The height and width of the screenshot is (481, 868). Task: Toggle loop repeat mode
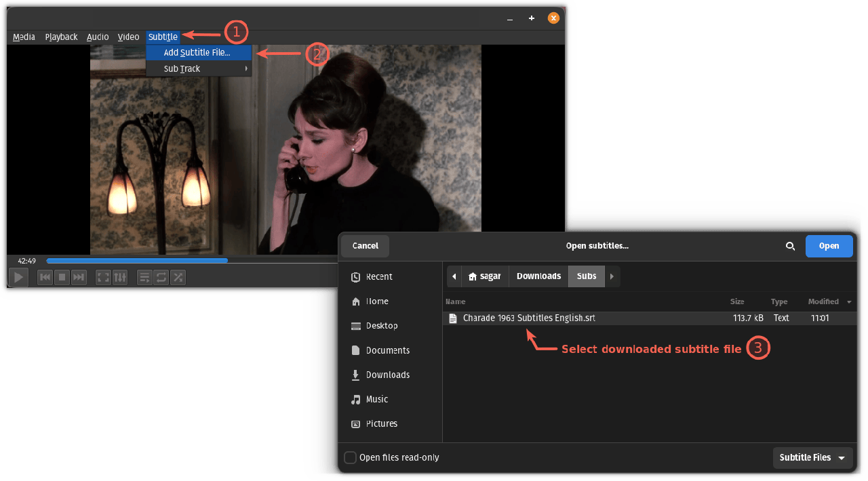click(161, 277)
